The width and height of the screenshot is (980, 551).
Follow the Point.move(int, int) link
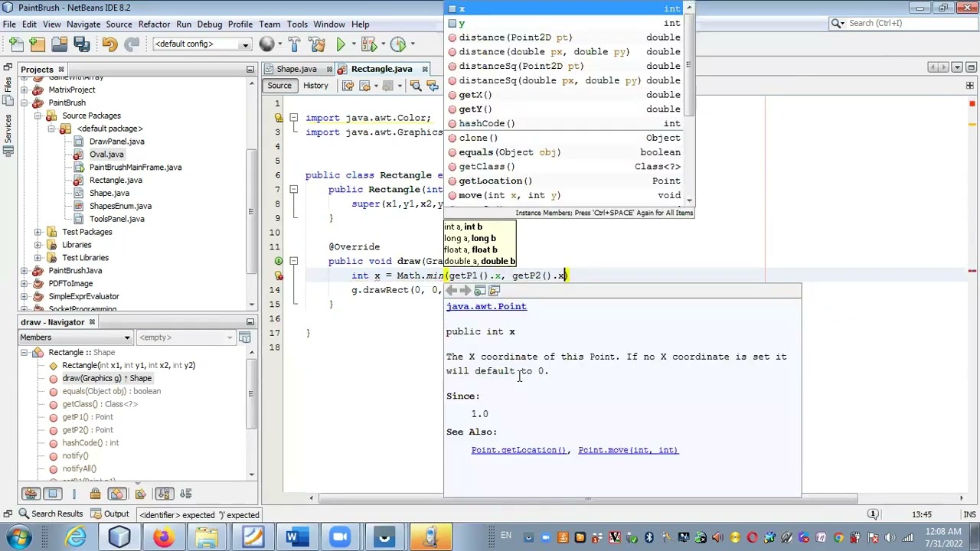pos(628,450)
